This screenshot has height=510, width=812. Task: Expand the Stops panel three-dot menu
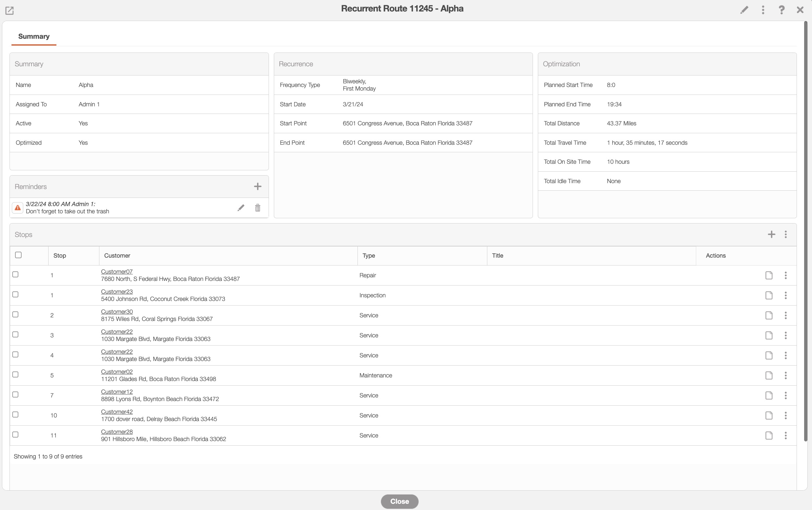pyautogui.click(x=785, y=234)
